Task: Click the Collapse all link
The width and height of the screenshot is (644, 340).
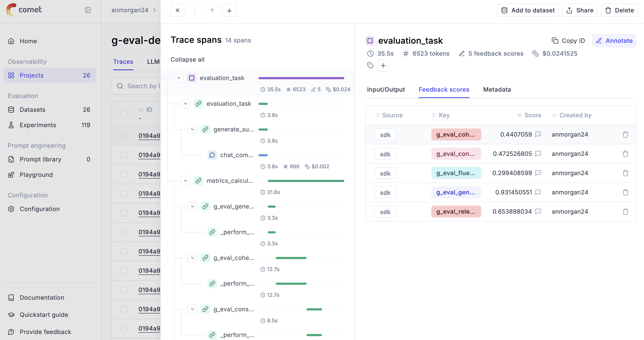Action: click(187, 60)
